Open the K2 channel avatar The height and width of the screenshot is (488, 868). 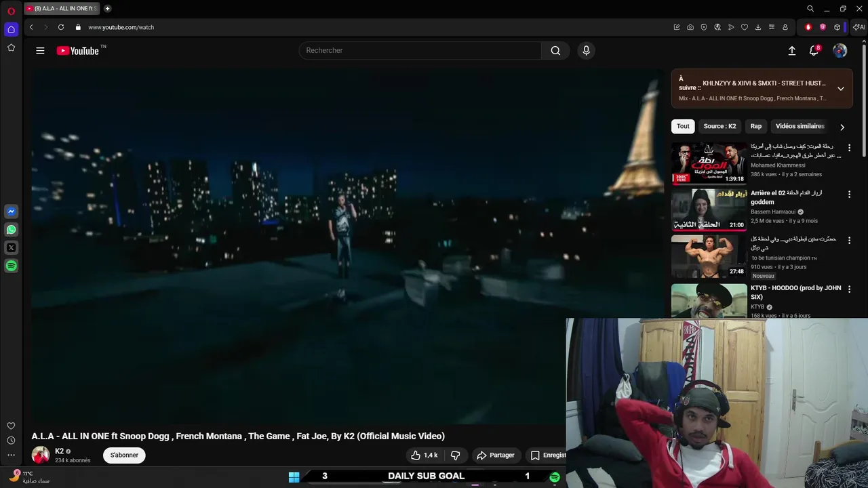point(41,455)
